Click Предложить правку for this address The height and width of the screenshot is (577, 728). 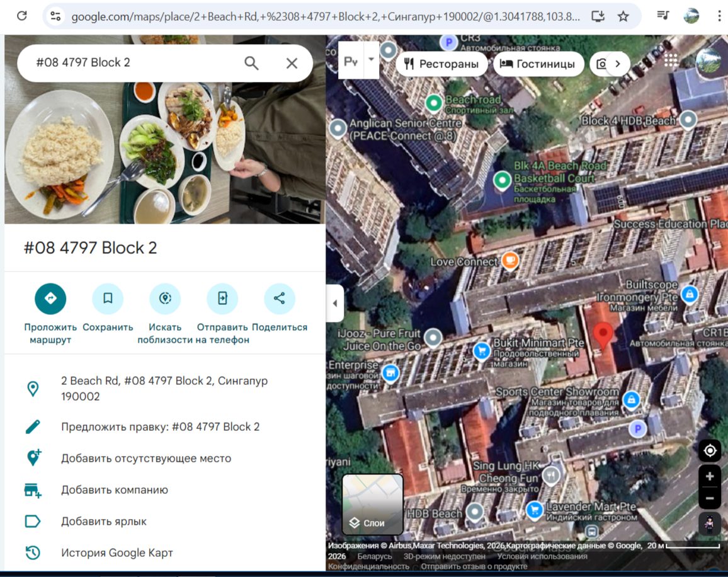pos(160,427)
